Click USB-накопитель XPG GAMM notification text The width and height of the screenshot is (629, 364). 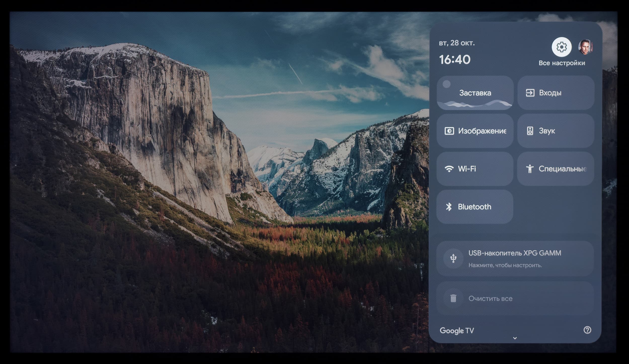click(x=515, y=253)
